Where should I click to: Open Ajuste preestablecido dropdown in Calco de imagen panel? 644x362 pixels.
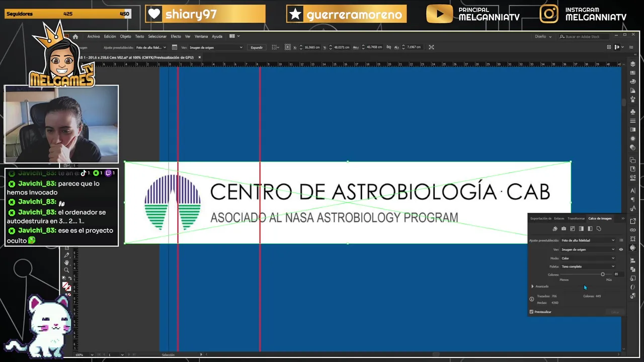point(588,240)
